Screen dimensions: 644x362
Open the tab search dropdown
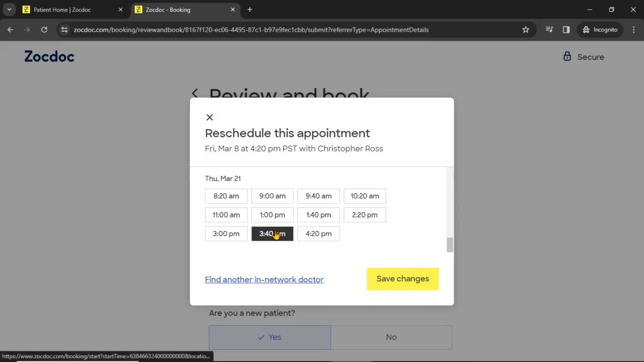pyautogui.click(x=9, y=10)
